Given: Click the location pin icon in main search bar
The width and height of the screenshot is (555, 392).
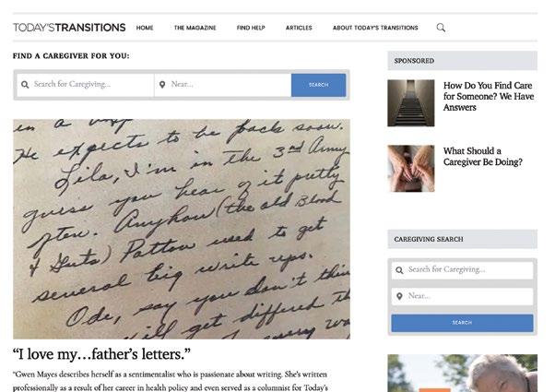Looking at the screenshot, I should point(162,85).
